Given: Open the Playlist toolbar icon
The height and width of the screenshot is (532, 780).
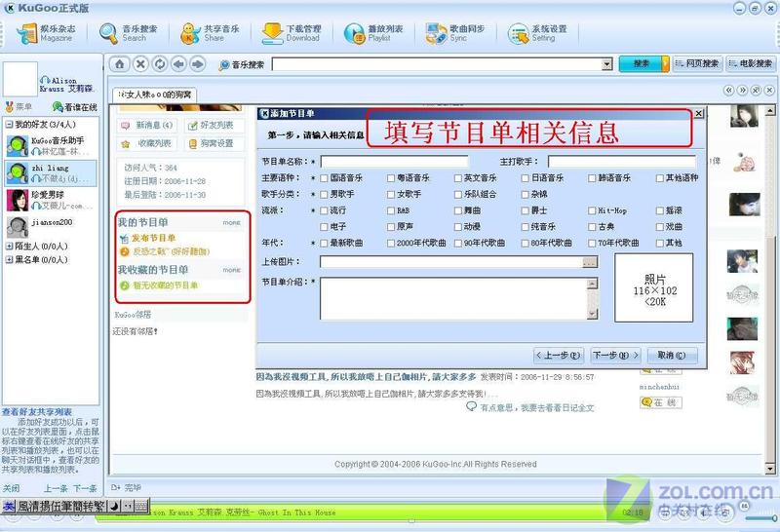Looking at the screenshot, I should [355, 33].
